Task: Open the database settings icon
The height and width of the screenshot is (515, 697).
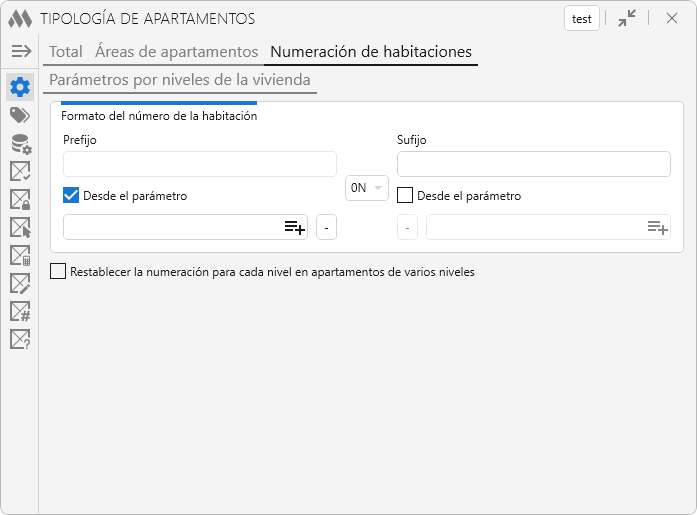Action: (x=20, y=143)
